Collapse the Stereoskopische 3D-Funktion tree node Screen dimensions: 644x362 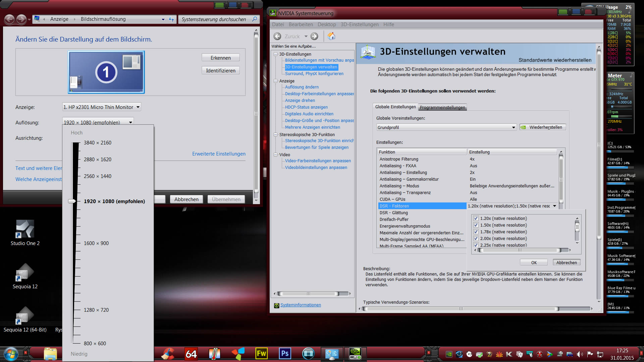[x=276, y=134]
